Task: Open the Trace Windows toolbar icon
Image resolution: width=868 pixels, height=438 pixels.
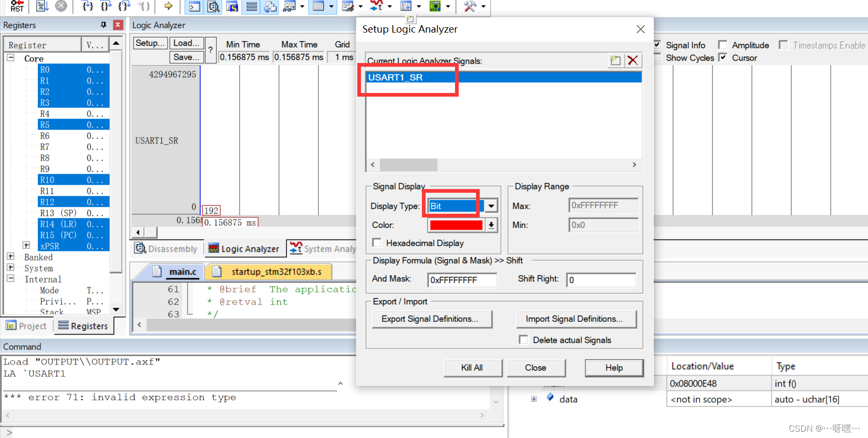Action: tap(406, 6)
